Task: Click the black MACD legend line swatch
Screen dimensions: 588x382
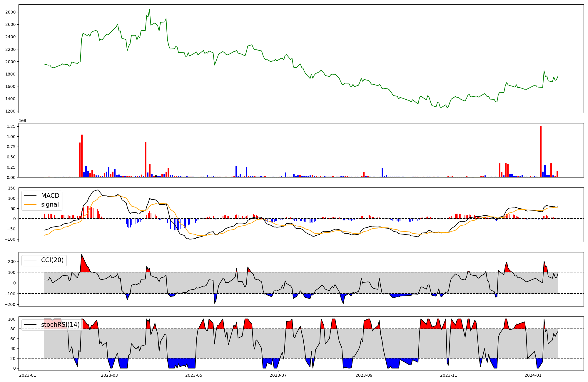Action: point(30,196)
